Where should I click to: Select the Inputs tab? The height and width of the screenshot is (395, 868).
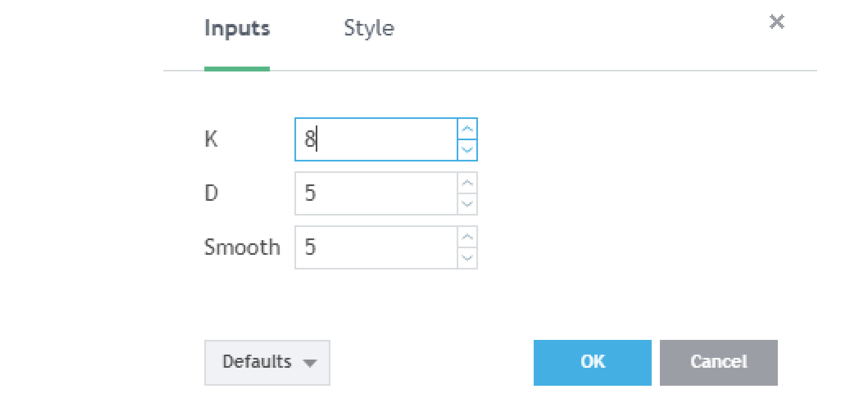tap(237, 28)
